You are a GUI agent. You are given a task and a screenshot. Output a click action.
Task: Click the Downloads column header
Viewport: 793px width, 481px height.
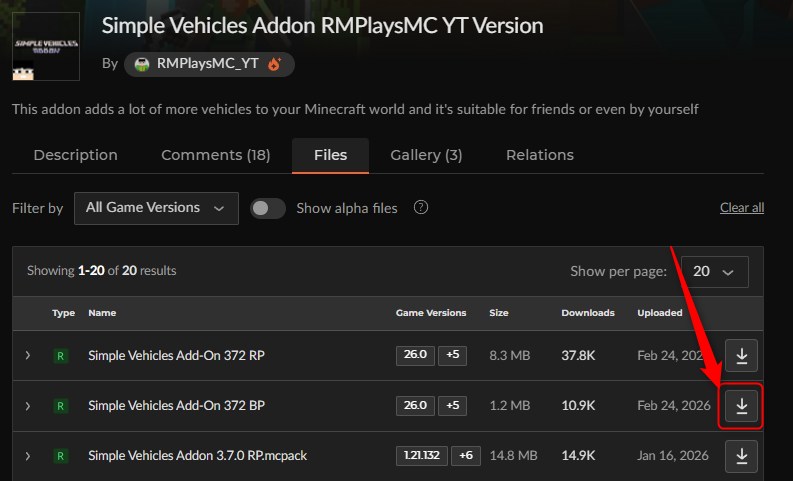click(588, 313)
